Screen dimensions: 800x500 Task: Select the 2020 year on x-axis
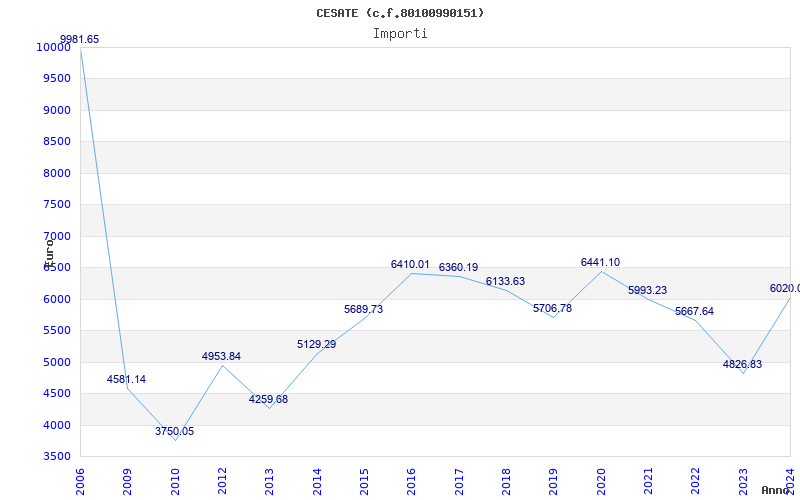[601, 479]
